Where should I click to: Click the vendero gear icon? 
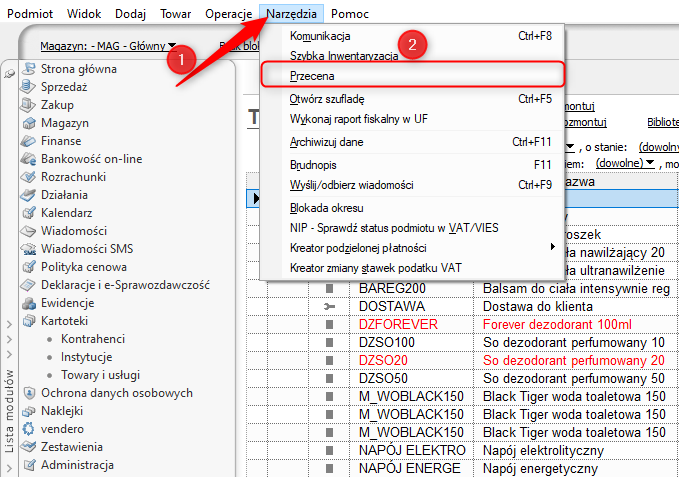pyautogui.click(x=29, y=429)
